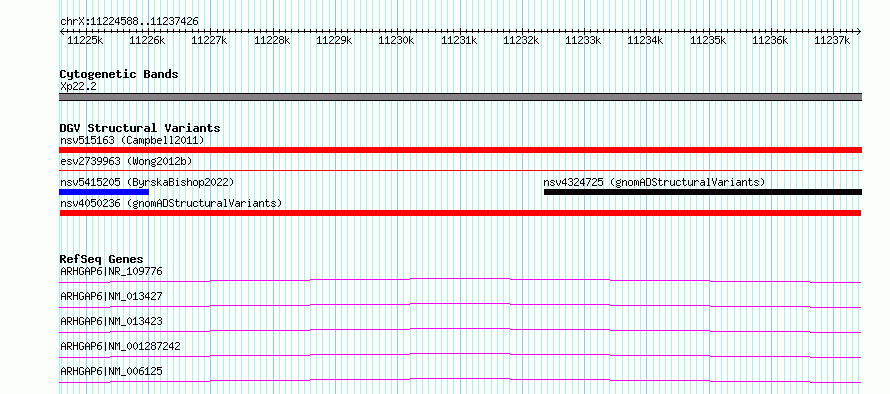The width and height of the screenshot is (890, 394).
Task: Click the Cytogenetic Bands track title
Action: point(119,74)
